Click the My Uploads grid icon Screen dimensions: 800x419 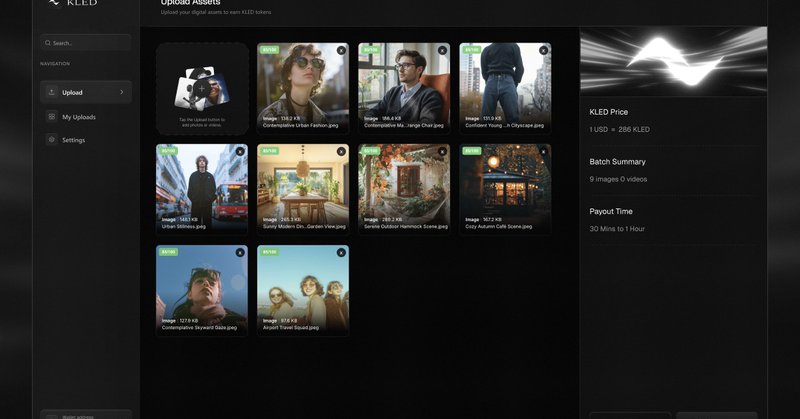52,116
